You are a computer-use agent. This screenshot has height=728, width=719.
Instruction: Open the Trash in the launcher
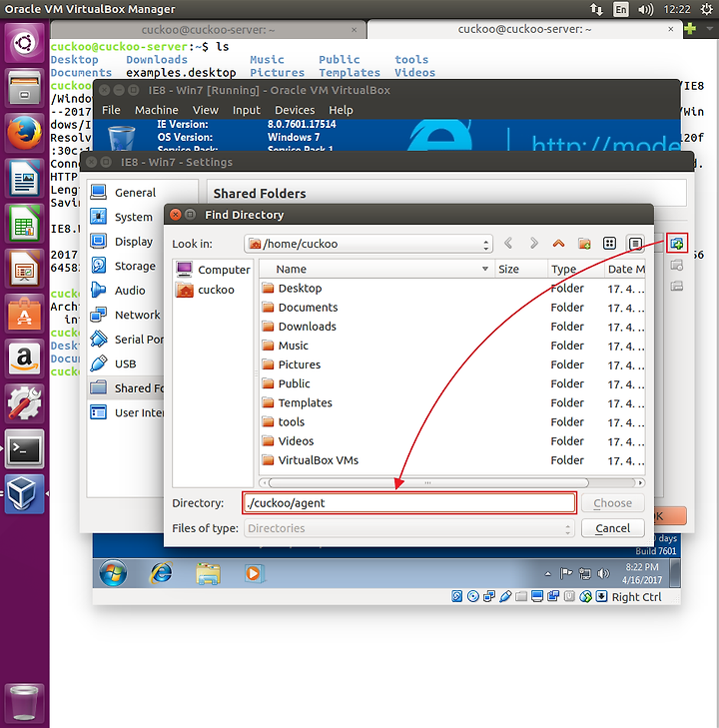click(x=24, y=702)
